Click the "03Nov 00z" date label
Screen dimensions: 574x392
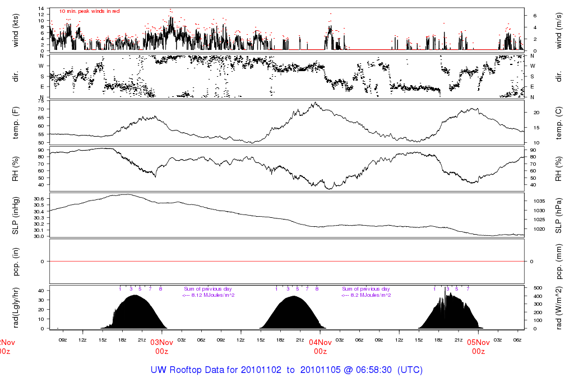161,347
